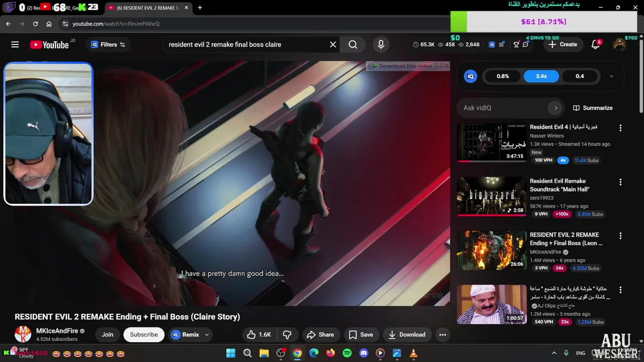Click the >100x badge on Soundtrack video
The height and width of the screenshot is (362, 644).
pos(562,214)
